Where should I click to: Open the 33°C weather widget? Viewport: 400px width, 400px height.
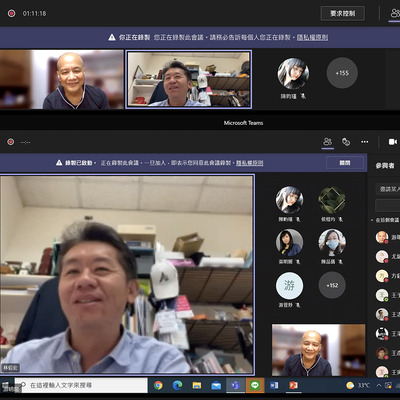point(358,385)
